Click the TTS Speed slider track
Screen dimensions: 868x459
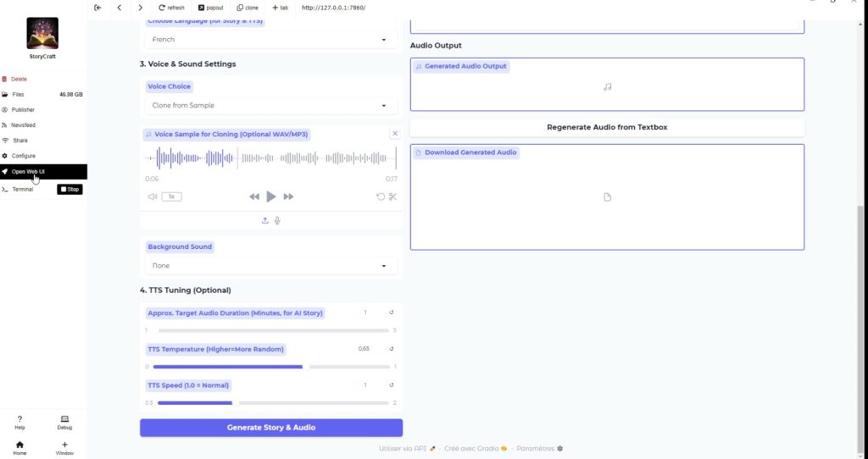coord(271,403)
